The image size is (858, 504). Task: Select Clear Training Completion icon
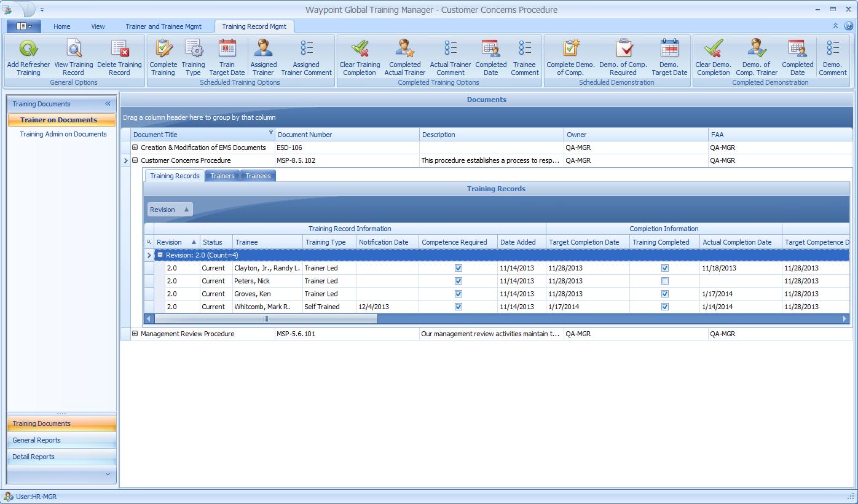click(360, 49)
